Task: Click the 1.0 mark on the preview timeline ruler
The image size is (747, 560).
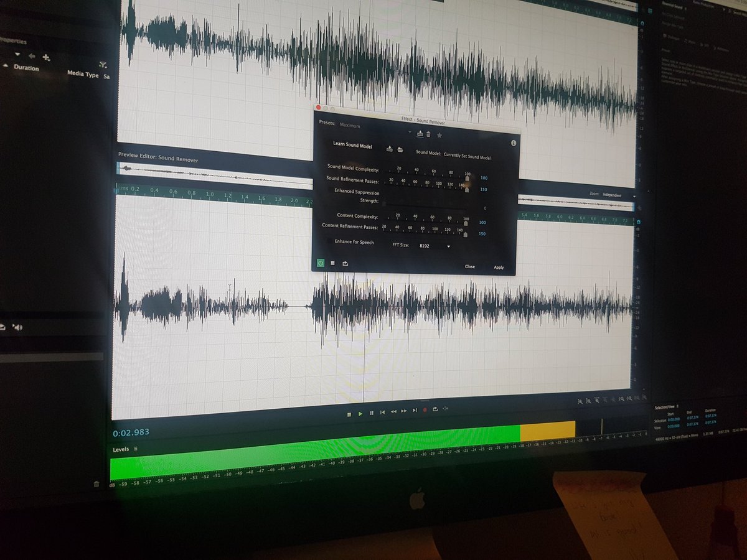Action: pos(210,195)
